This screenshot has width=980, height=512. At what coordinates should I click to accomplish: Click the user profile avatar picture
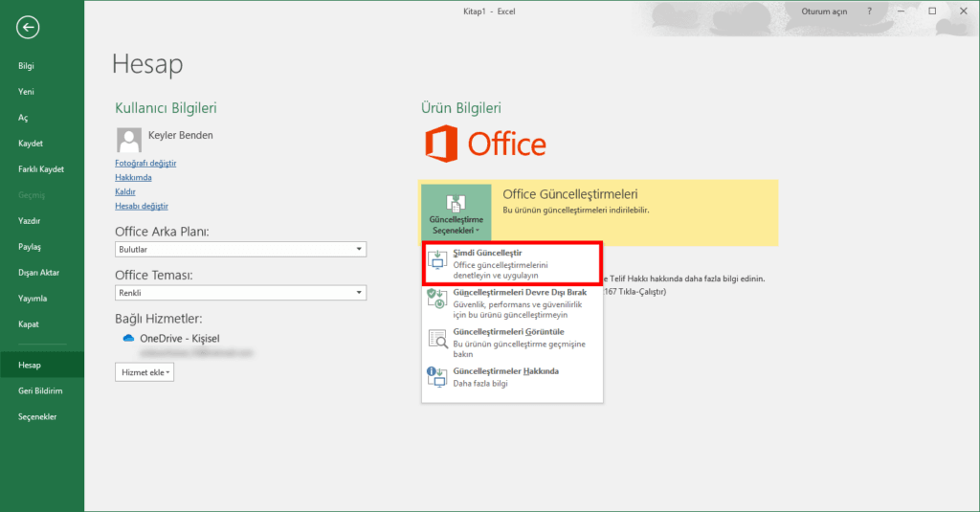129,140
